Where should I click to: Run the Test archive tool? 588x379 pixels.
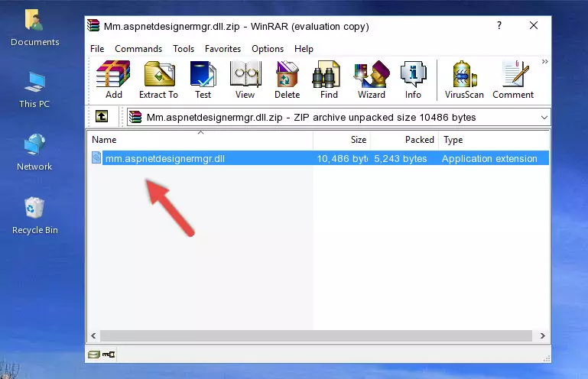click(203, 79)
